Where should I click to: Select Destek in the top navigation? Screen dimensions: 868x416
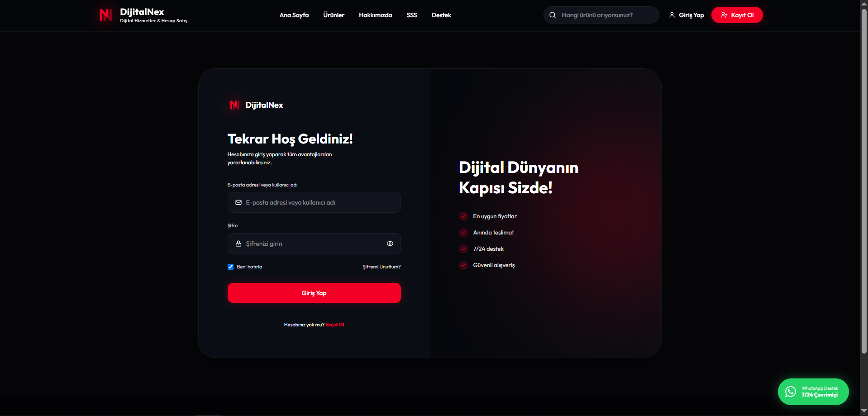(x=441, y=15)
